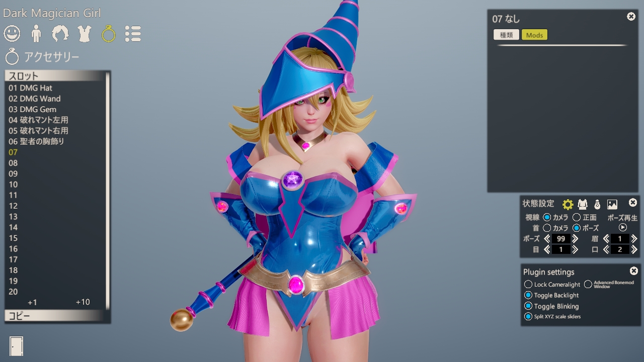Click the 目 number field showing 1
The width and height of the screenshot is (644, 362).
coord(561,249)
